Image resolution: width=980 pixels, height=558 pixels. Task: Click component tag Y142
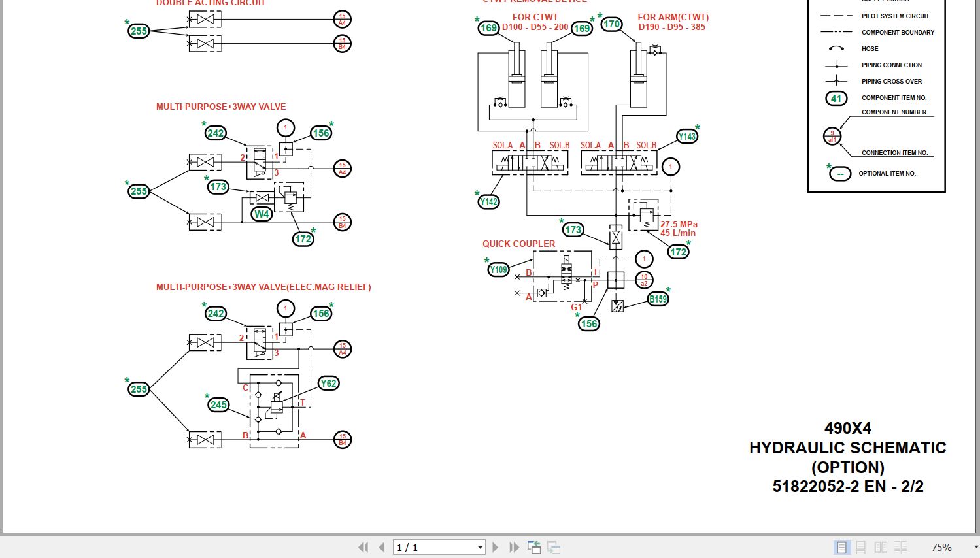click(489, 201)
